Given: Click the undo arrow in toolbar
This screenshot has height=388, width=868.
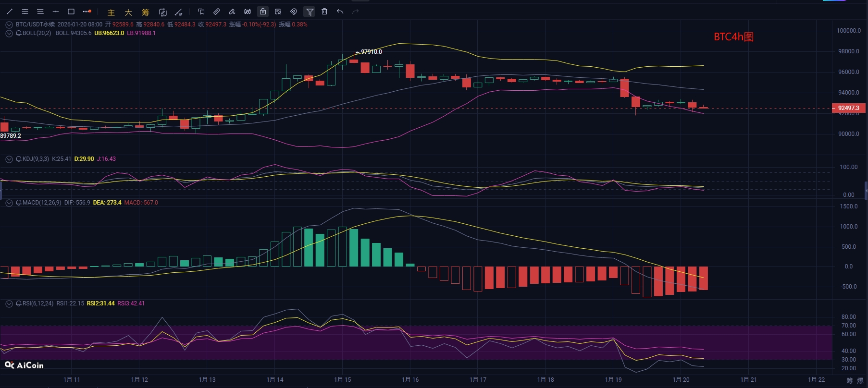Looking at the screenshot, I should [x=340, y=12].
